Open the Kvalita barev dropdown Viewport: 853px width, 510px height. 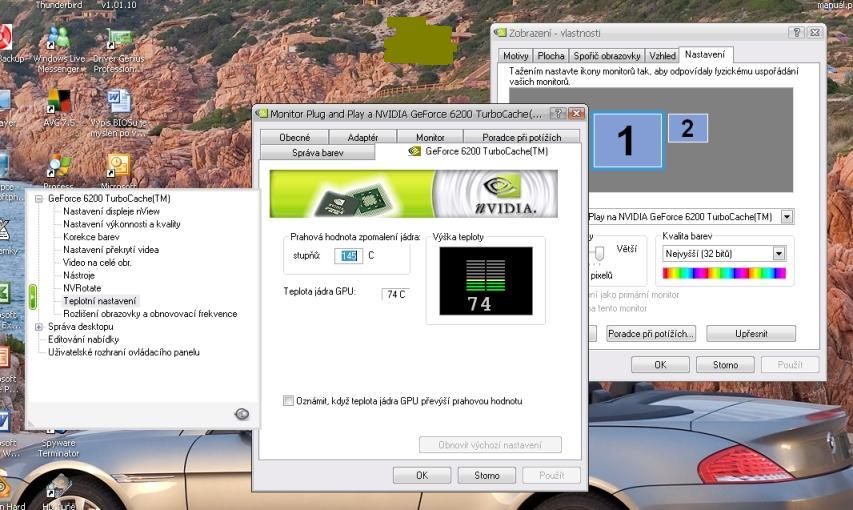(x=779, y=254)
